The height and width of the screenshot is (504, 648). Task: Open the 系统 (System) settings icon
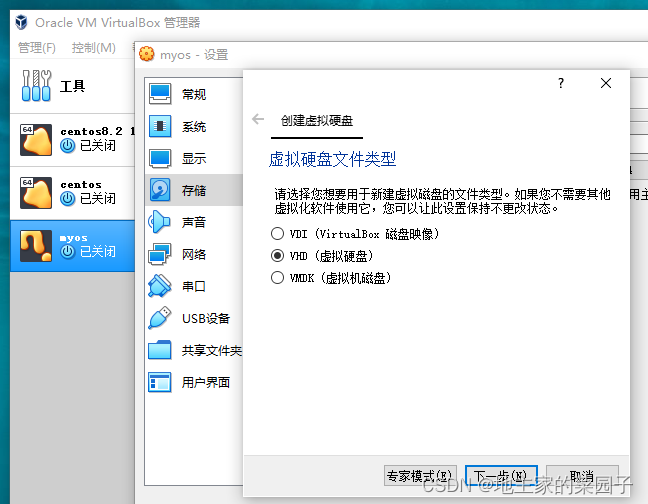tap(160, 126)
